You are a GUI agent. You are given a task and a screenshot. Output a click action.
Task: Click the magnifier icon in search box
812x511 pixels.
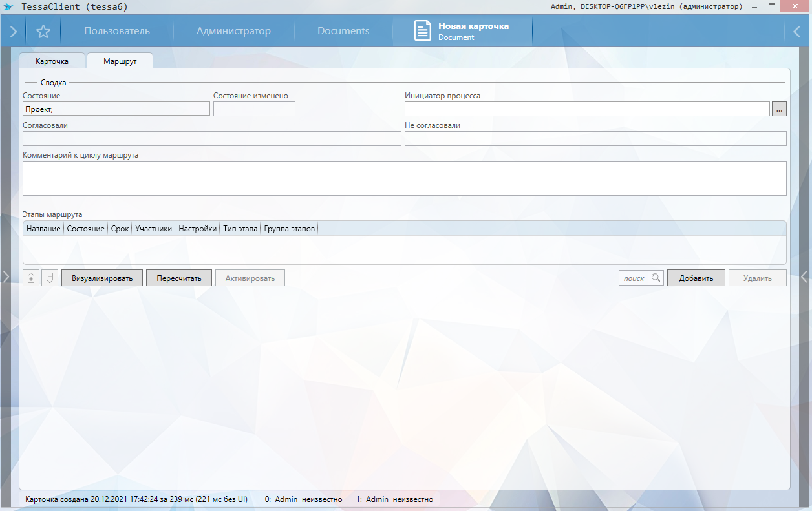click(656, 278)
